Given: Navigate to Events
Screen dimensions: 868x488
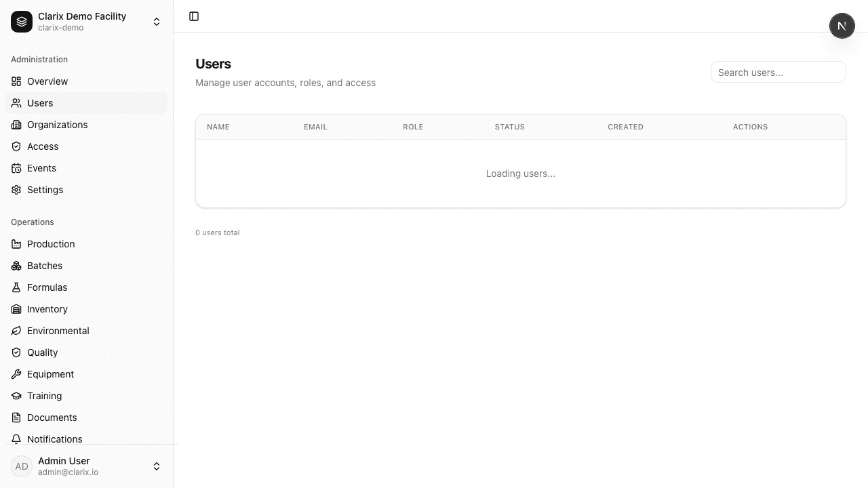Looking at the screenshot, I should [x=86, y=168].
